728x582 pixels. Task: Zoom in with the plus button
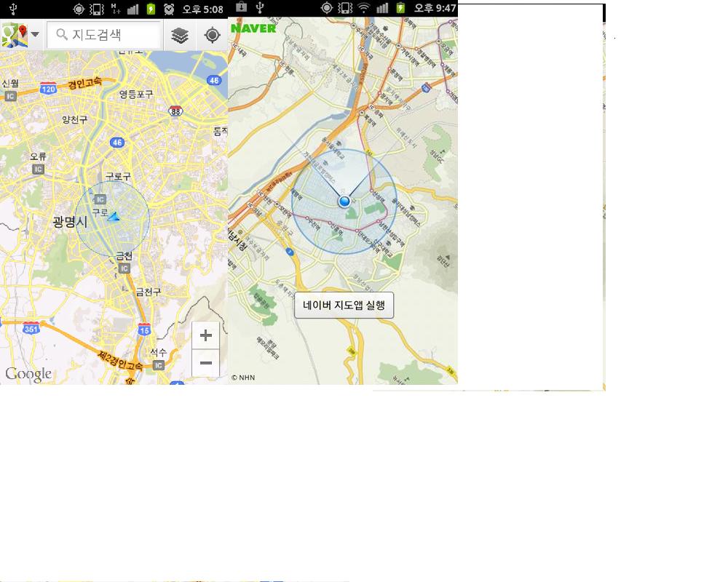(x=206, y=335)
